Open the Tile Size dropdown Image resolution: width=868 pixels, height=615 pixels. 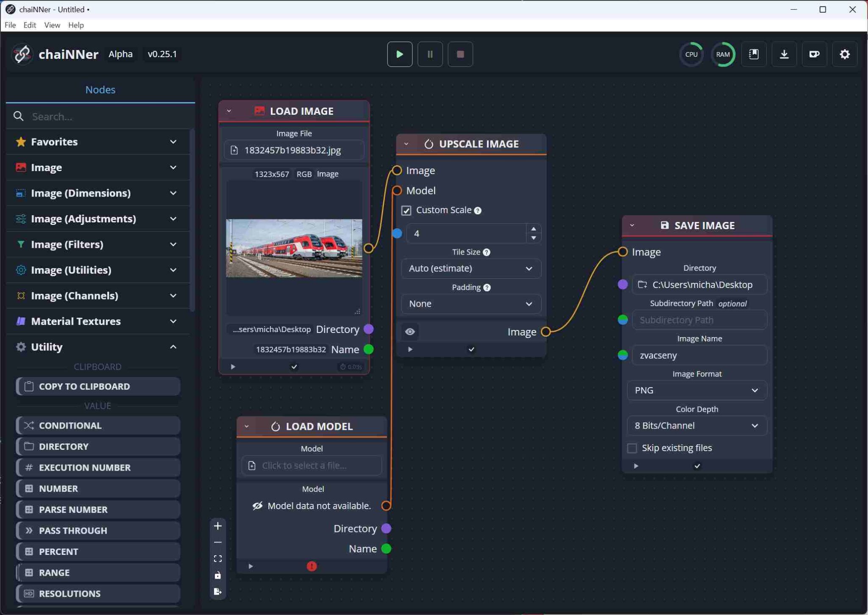470,269
